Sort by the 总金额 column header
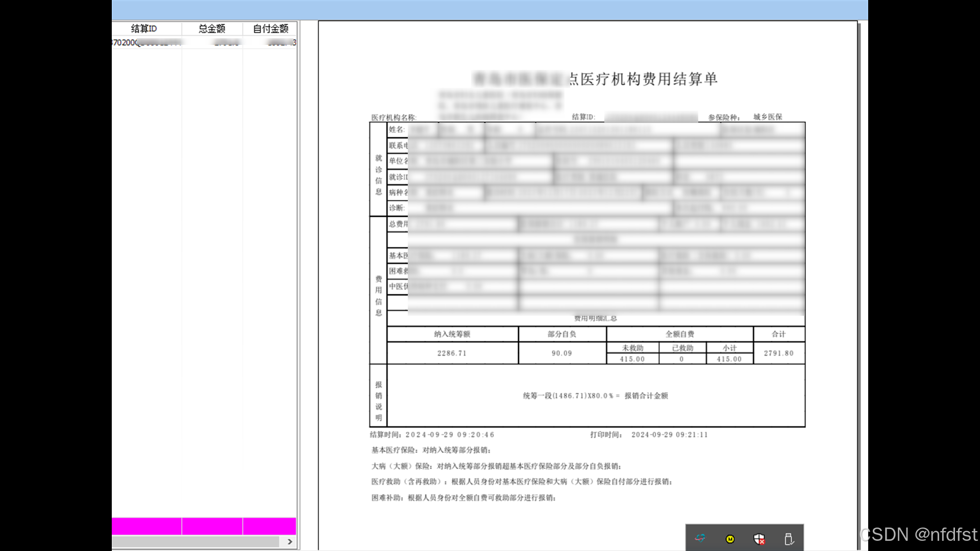Image resolution: width=980 pixels, height=551 pixels. pyautogui.click(x=212, y=29)
